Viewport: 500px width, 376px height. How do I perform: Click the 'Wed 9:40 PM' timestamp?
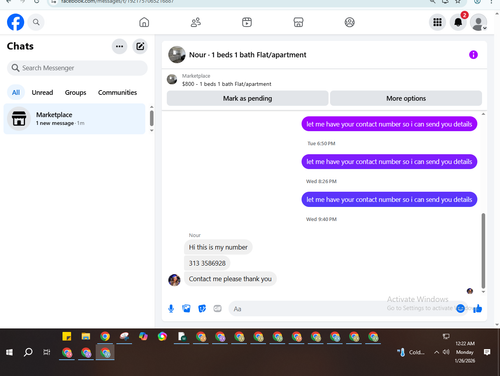pos(321,219)
